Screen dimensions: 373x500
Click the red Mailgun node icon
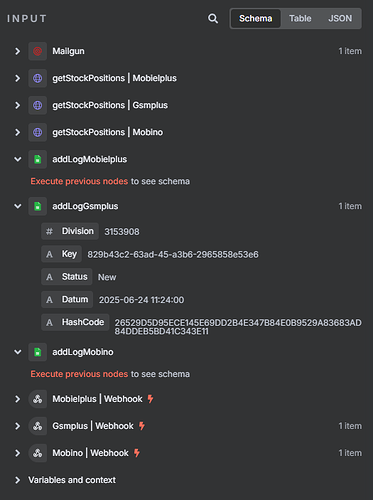(38, 51)
